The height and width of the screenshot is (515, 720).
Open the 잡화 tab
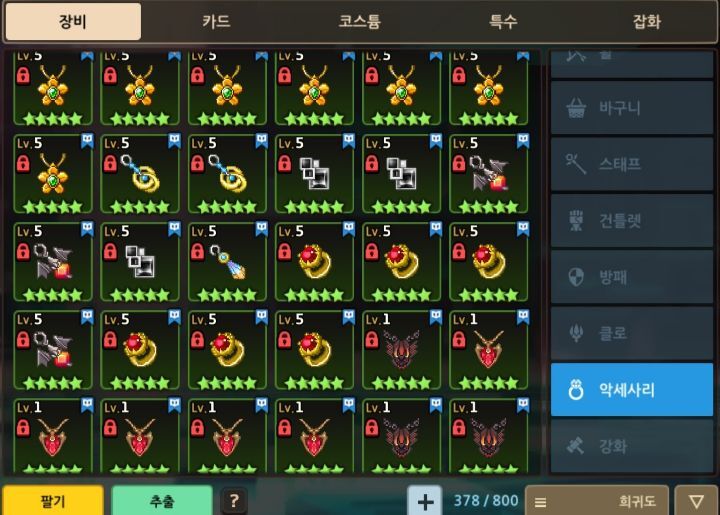click(x=647, y=21)
